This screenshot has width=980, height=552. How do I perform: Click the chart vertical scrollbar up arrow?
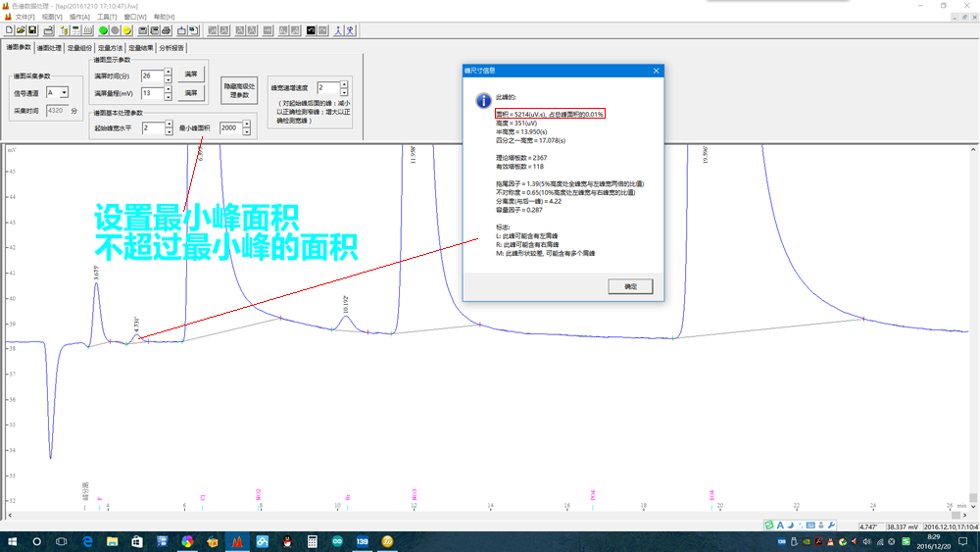point(973,150)
